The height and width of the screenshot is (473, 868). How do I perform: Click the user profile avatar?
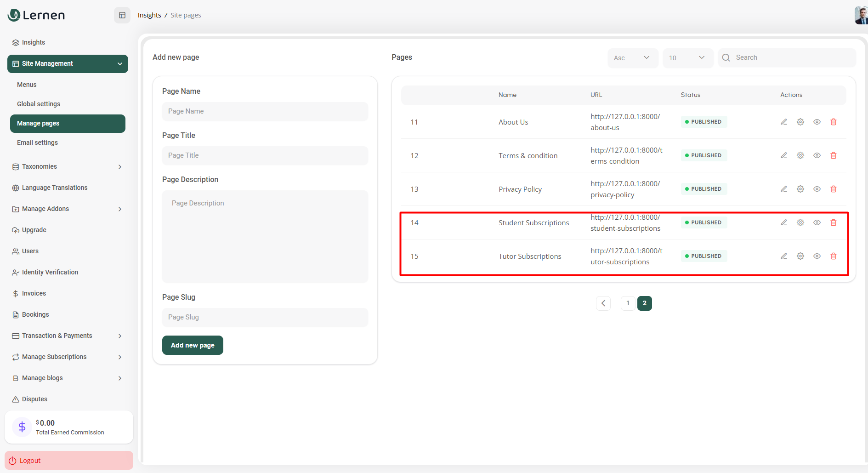(x=861, y=15)
